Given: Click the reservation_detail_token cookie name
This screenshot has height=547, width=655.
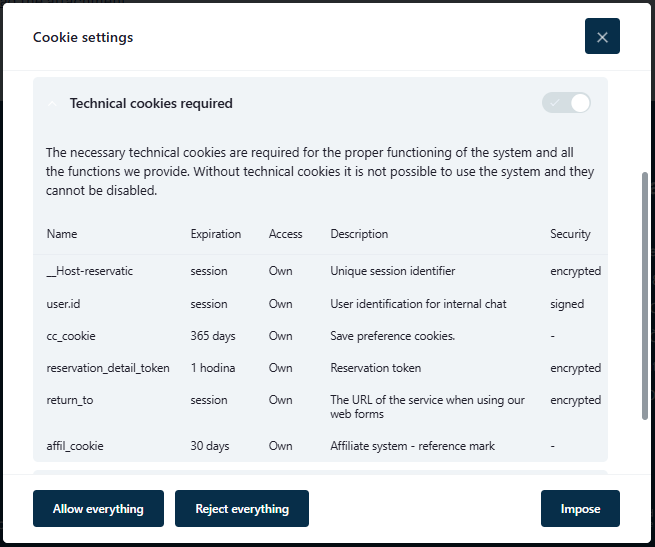Looking at the screenshot, I should (x=108, y=368).
